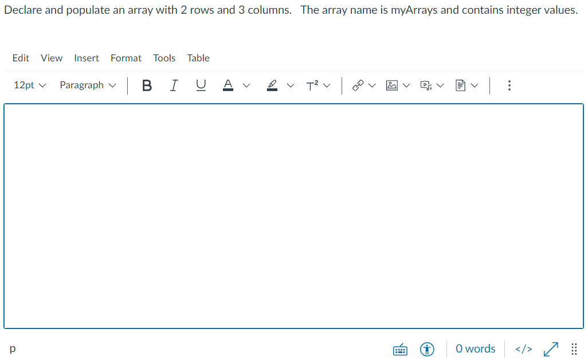The image size is (588, 364).
Task: Toggle italic formatting
Action: tap(174, 85)
